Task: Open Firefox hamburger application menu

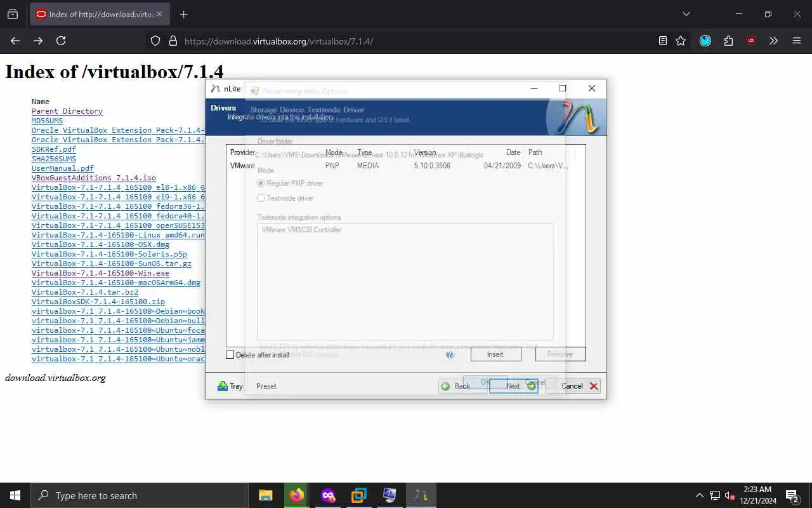Action: 797,41
